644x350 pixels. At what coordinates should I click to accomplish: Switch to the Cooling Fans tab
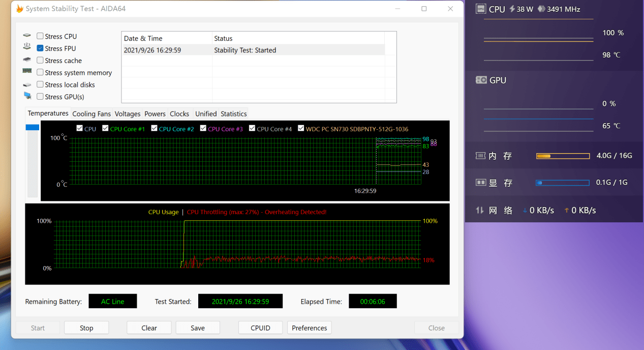coord(91,114)
